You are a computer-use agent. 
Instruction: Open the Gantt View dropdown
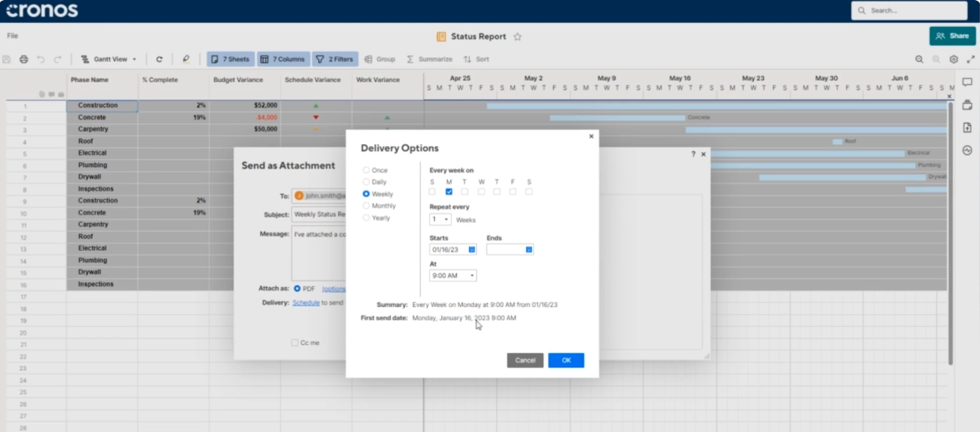[x=108, y=59]
